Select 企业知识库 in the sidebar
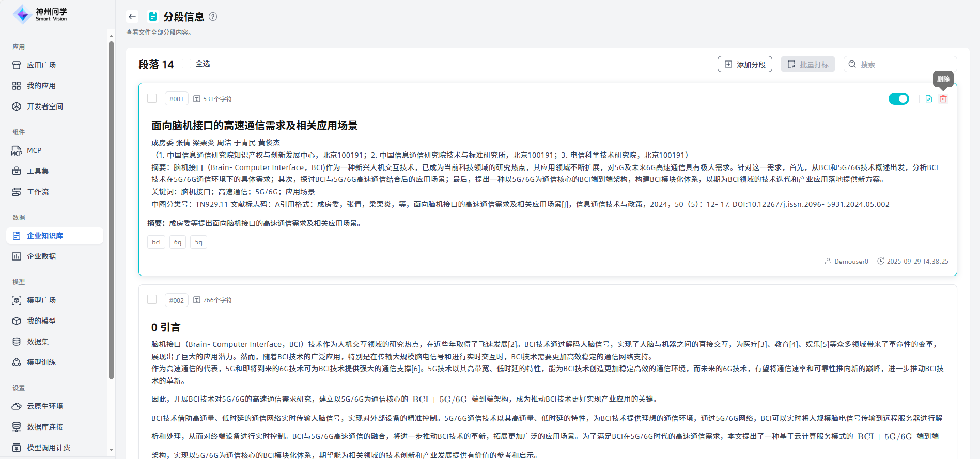The height and width of the screenshot is (459, 980). [45, 236]
